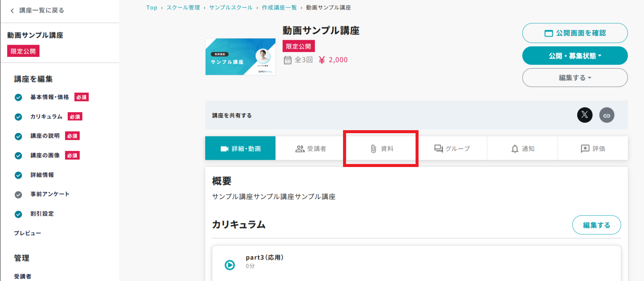
Task: Open the 通知 bell tab
Action: tap(522, 149)
